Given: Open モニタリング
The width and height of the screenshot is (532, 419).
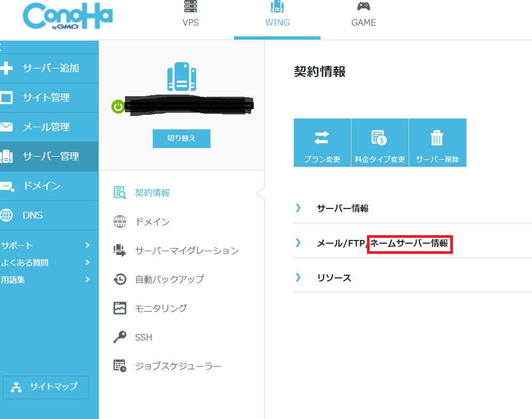Looking at the screenshot, I should coord(161,308).
